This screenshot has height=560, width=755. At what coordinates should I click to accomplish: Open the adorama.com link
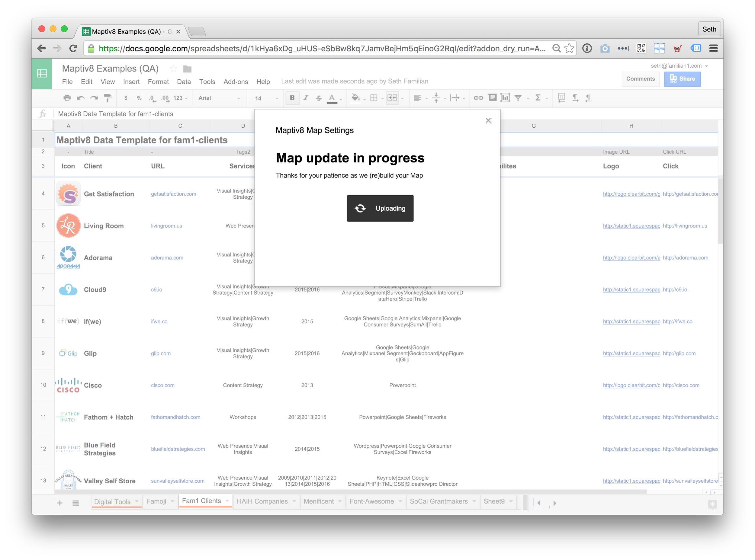167,258
